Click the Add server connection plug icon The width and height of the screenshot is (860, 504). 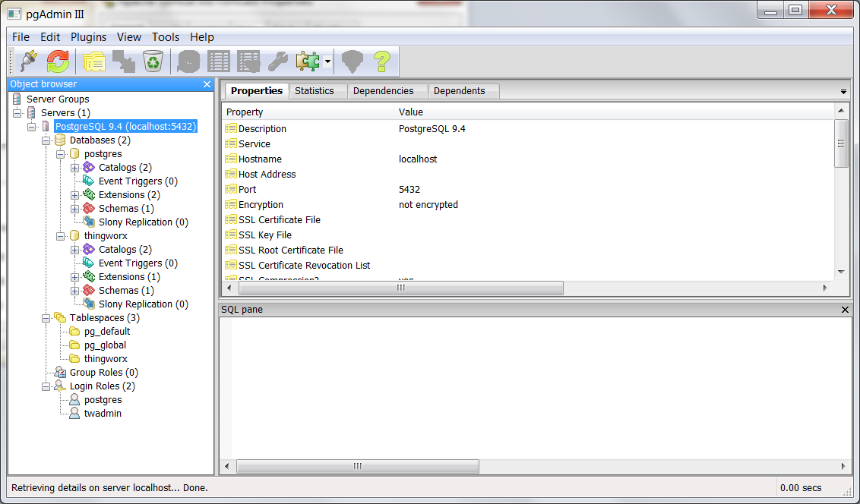pyautogui.click(x=28, y=61)
